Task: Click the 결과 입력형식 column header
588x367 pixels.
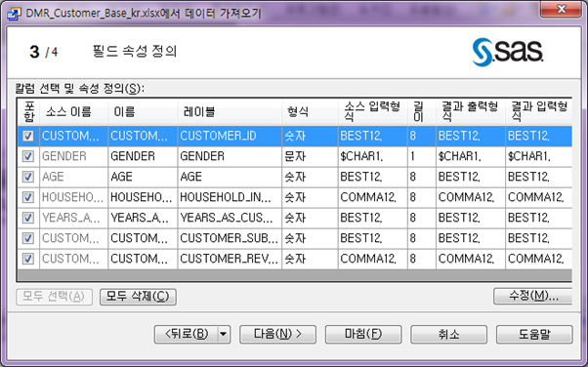Action: point(538,112)
